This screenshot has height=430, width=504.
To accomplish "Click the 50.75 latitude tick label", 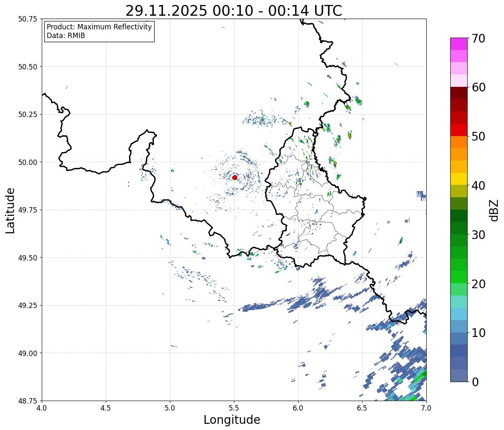I will (x=28, y=19).
